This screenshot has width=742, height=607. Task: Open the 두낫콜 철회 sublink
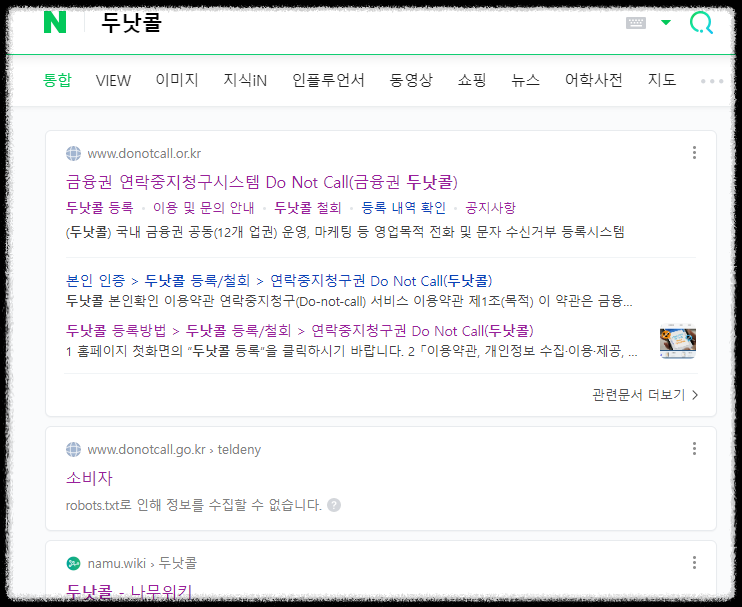(x=308, y=208)
